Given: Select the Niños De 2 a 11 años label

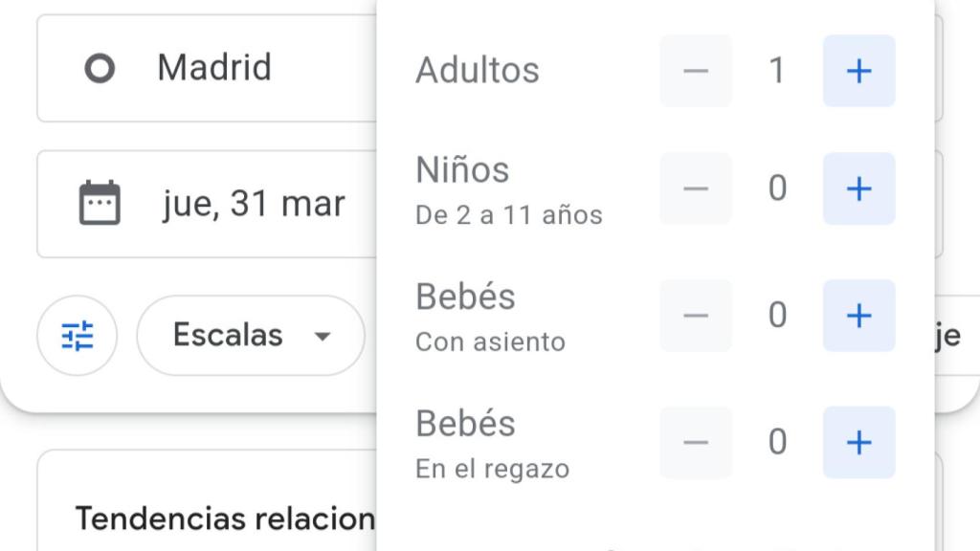Looking at the screenshot, I should [509, 190].
